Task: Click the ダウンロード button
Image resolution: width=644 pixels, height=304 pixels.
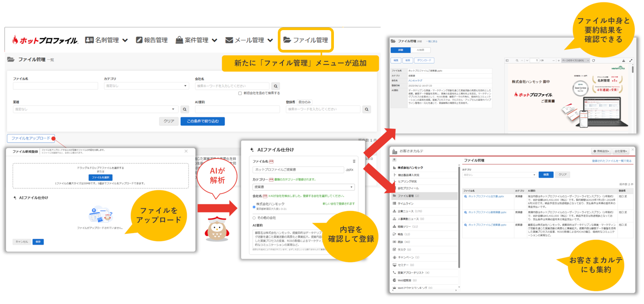Action: (x=424, y=60)
